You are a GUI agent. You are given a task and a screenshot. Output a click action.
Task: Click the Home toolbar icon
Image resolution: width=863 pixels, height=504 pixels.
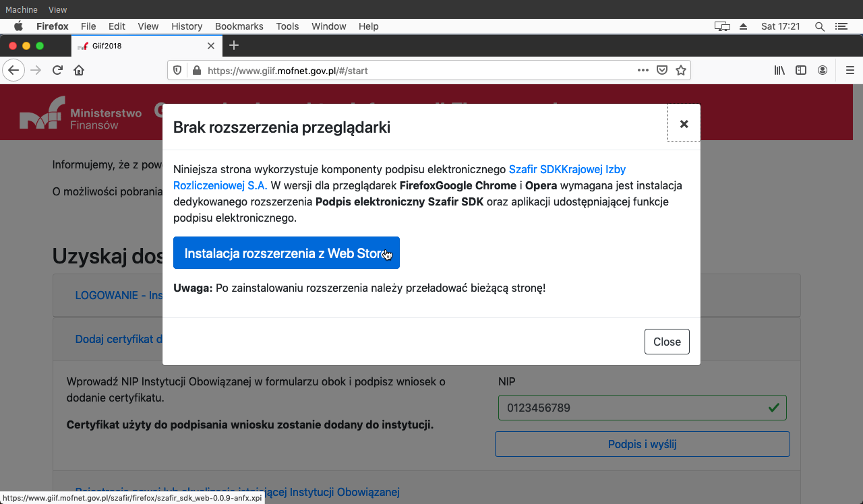coord(79,70)
